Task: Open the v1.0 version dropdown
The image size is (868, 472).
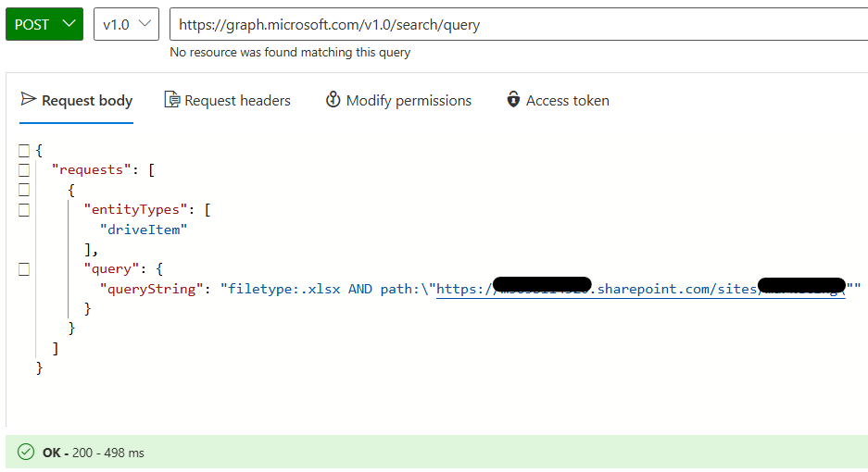Action: point(126,24)
